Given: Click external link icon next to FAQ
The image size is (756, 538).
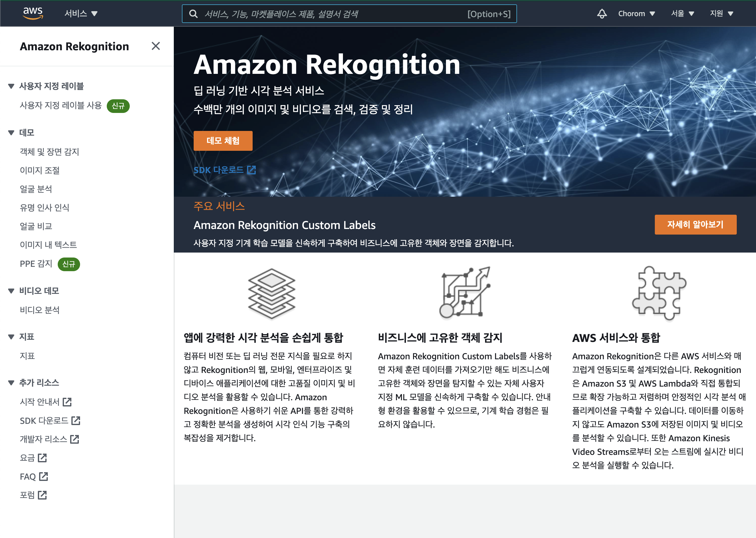Looking at the screenshot, I should 43,476.
